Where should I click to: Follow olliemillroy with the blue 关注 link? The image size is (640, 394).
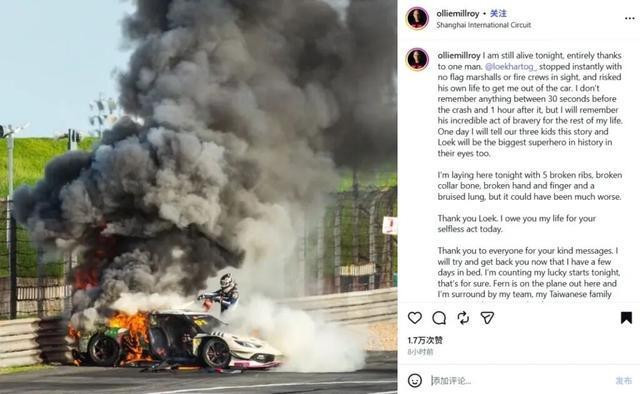498,13
